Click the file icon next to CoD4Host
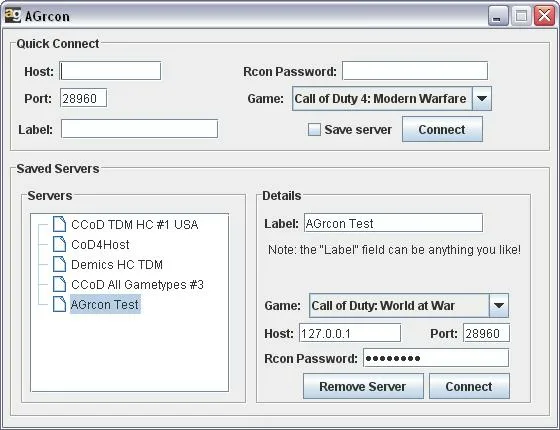This screenshot has width=560, height=430. tap(59, 244)
